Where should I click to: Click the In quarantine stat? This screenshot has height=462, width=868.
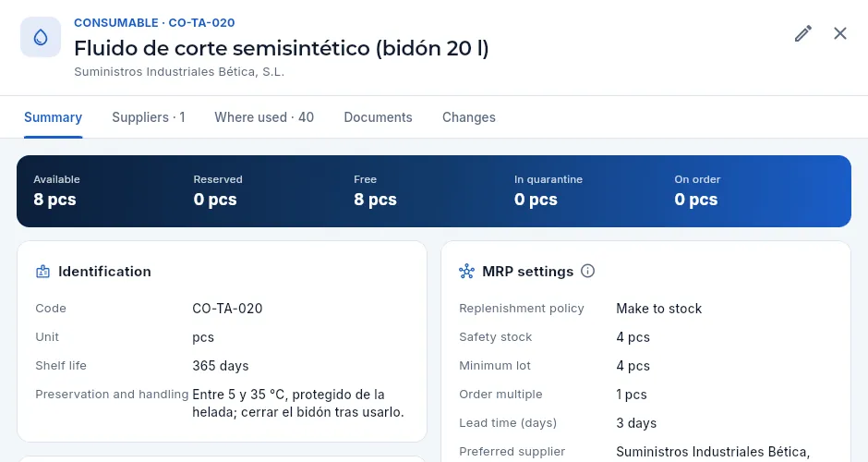(x=548, y=191)
